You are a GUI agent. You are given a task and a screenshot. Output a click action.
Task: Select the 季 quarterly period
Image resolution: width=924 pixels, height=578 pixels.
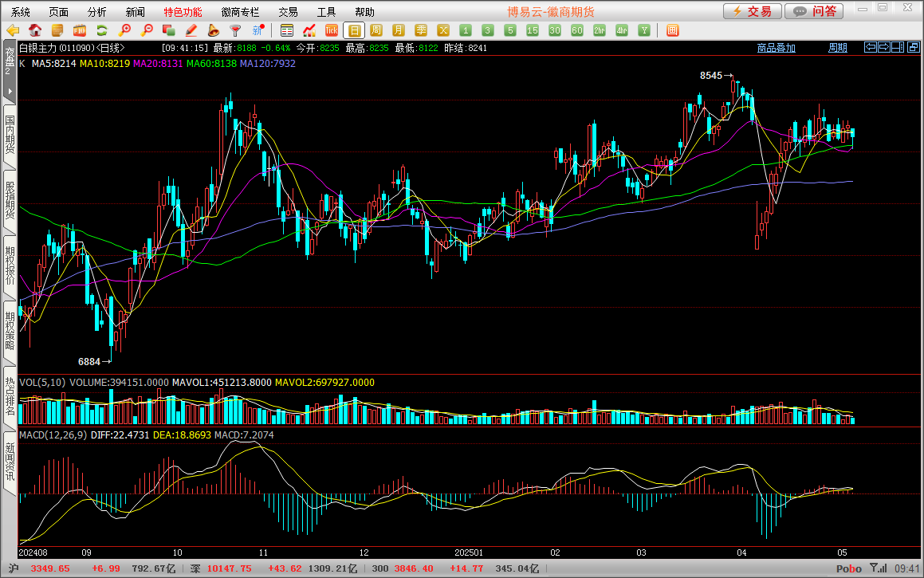[421, 30]
